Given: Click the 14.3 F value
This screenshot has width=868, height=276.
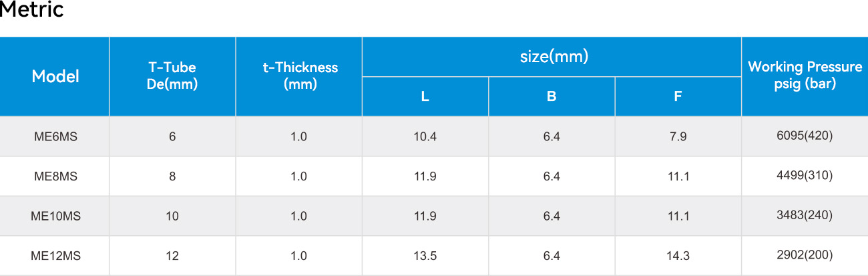Looking at the screenshot, I should 678,256.
